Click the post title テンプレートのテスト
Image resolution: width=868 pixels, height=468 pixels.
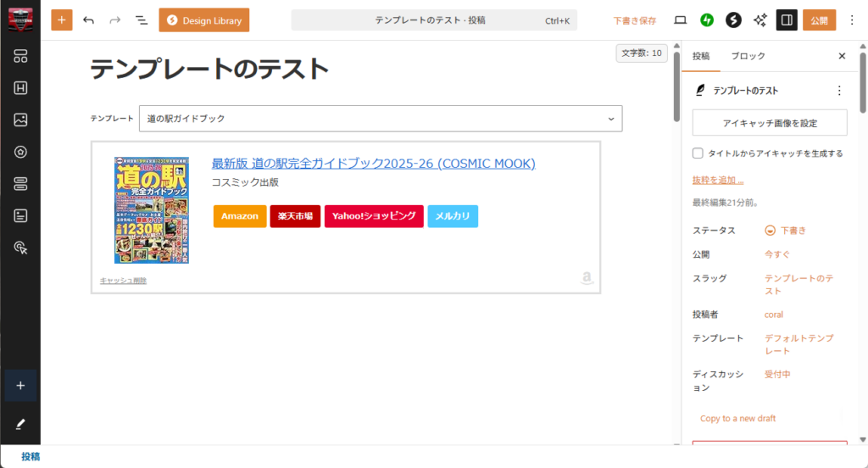209,70
